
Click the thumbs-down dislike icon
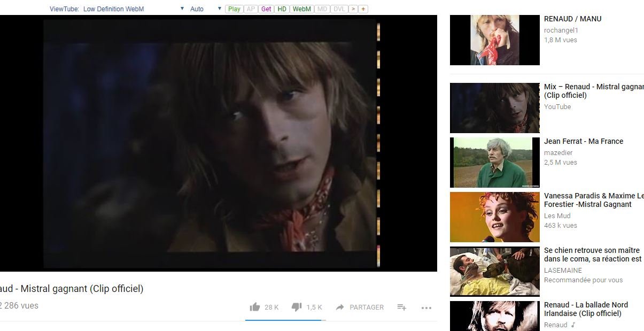click(x=297, y=307)
